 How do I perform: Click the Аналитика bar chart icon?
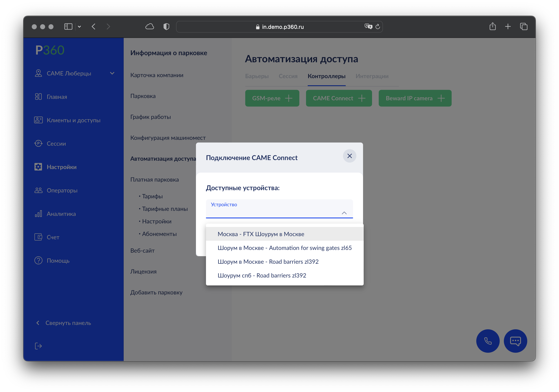38,214
